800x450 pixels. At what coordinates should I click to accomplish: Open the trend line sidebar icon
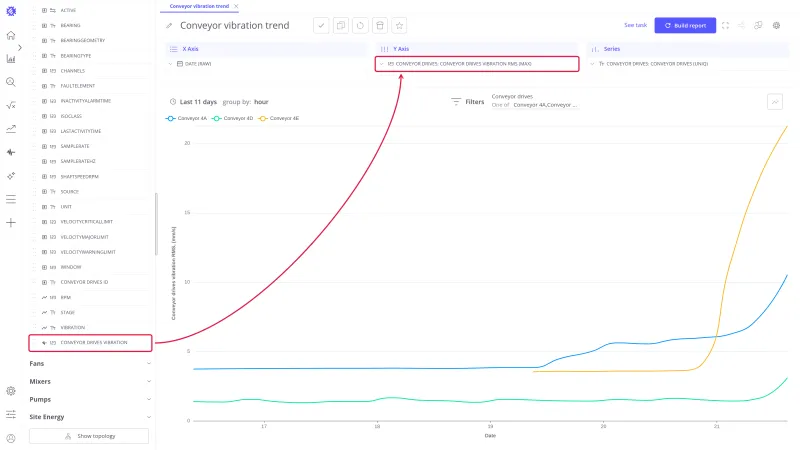11,129
